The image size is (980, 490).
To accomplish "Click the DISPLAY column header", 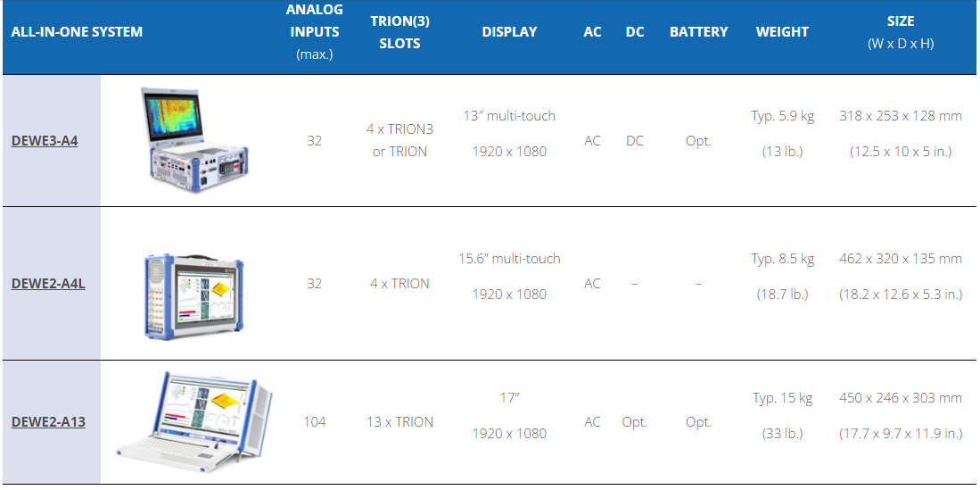I will [x=509, y=32].
